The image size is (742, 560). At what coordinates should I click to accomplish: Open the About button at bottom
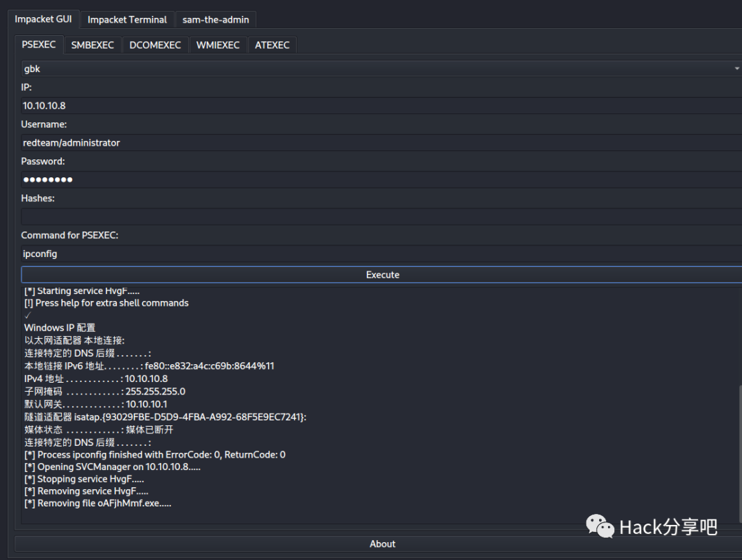(382, 544)
